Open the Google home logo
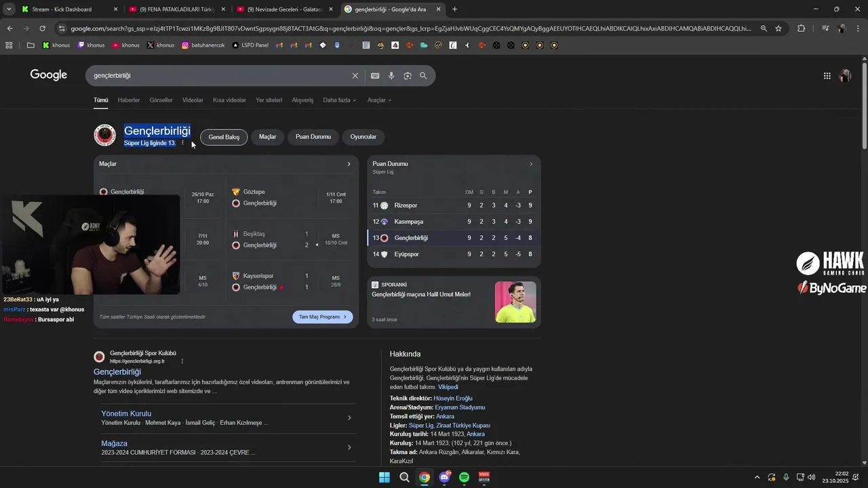The height and width of the screenshot is (488, 868). [x=49, y=75]
